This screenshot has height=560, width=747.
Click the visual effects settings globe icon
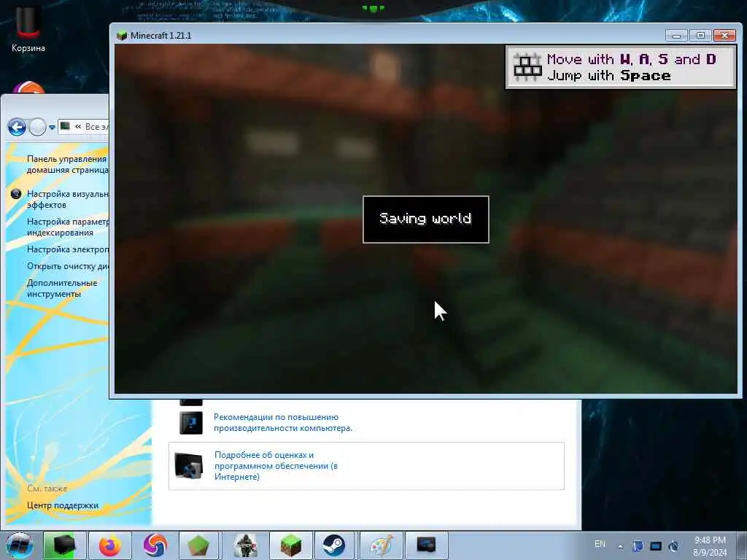(16, 194)
